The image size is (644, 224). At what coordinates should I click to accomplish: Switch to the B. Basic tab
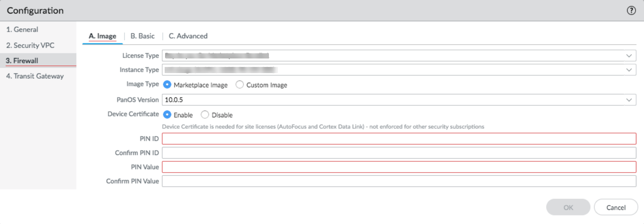[x=142, y=36]
